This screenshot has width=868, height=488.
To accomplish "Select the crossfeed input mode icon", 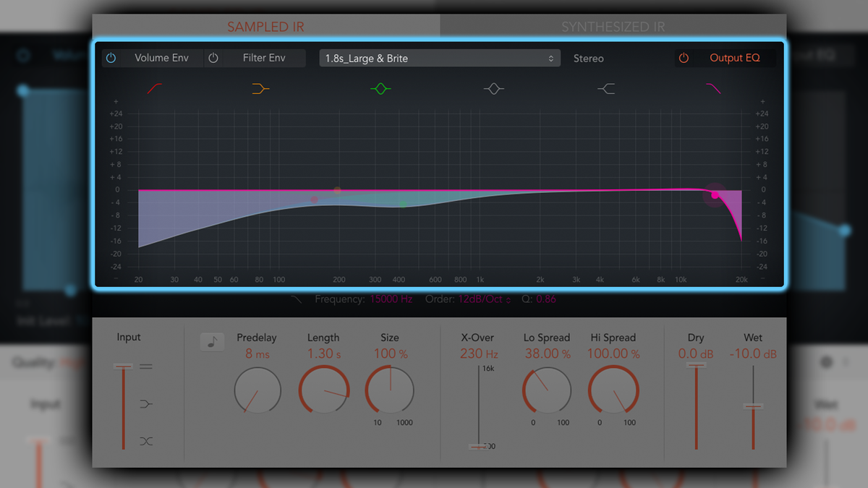I will 145,441.
